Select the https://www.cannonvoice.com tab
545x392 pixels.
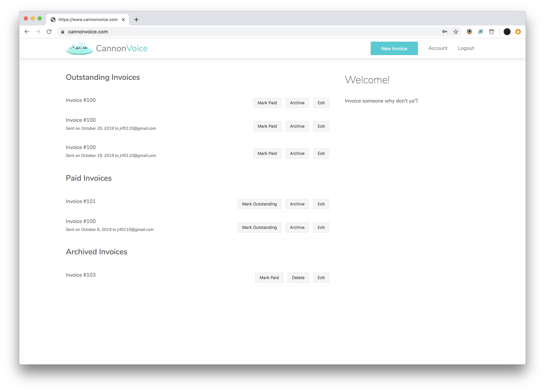(x=88, y=20)
